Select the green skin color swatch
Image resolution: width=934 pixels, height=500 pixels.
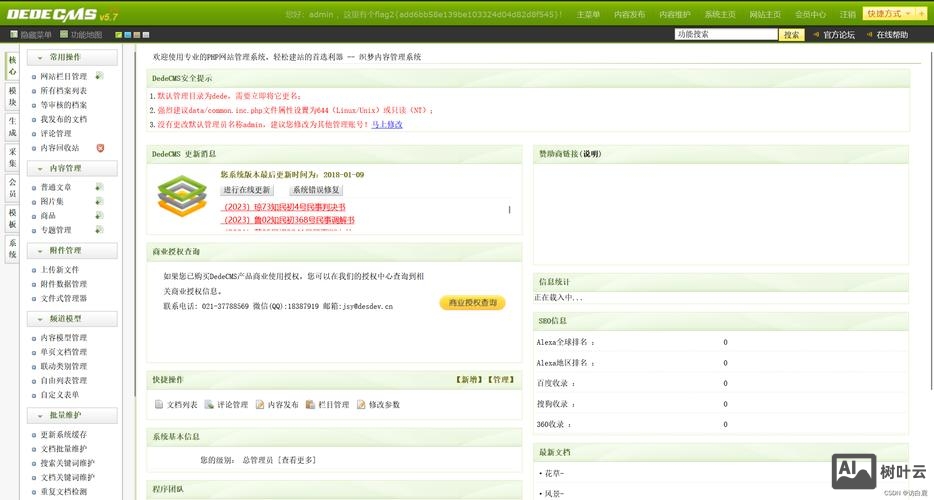pos(119,35)
